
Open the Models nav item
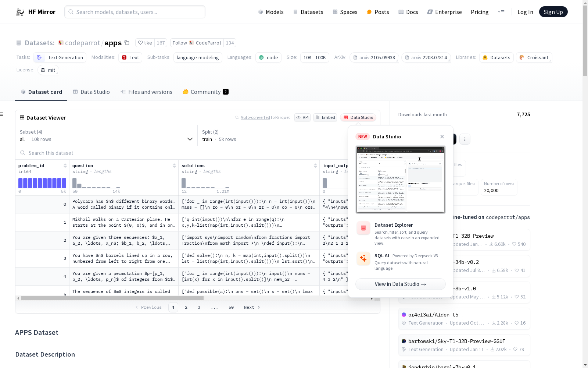click(271, 12)
